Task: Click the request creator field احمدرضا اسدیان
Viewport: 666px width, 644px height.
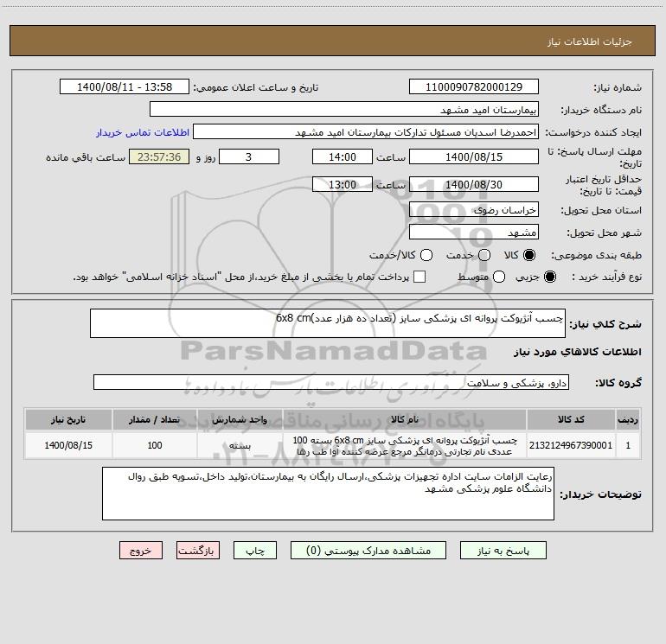Action: [366, 132]
